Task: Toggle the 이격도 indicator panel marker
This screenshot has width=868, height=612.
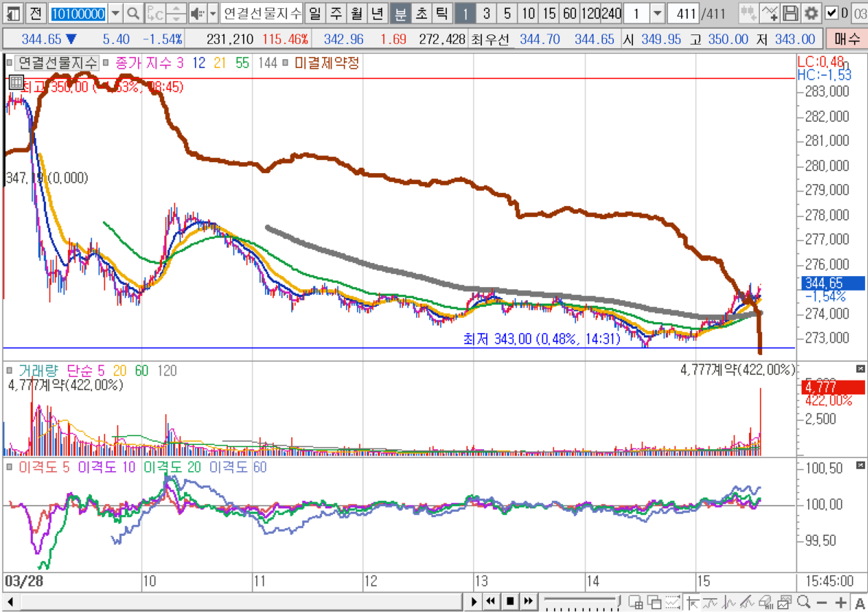Action: click(9, 467)
